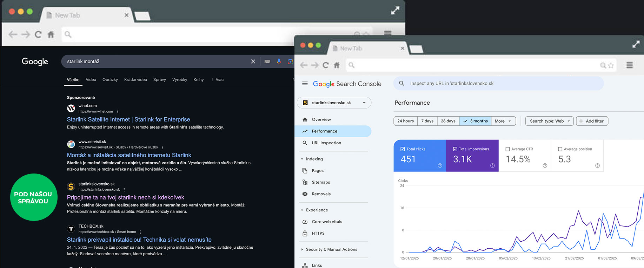The height and width of the screenshot is (268, 644).
Task: Open the More date range dropdown
Action: 503,121
